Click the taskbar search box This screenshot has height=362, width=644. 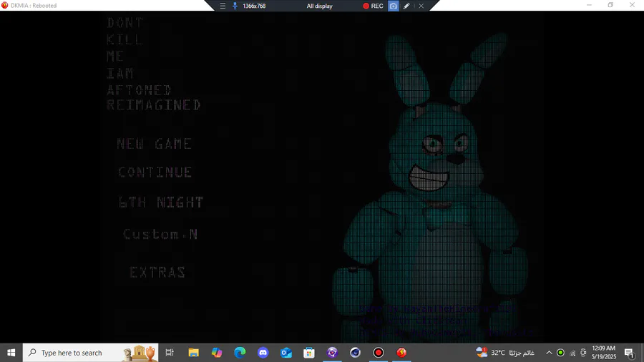pos(90,353)
